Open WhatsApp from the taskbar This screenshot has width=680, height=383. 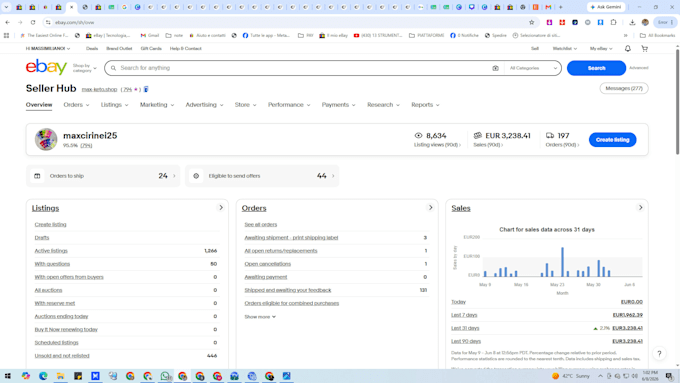(x=165, y=376)
